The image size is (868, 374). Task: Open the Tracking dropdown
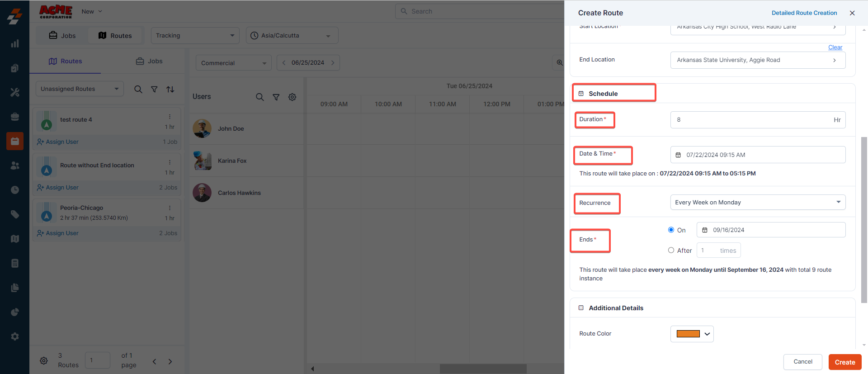pyautogui.click(x=195, y=35)
